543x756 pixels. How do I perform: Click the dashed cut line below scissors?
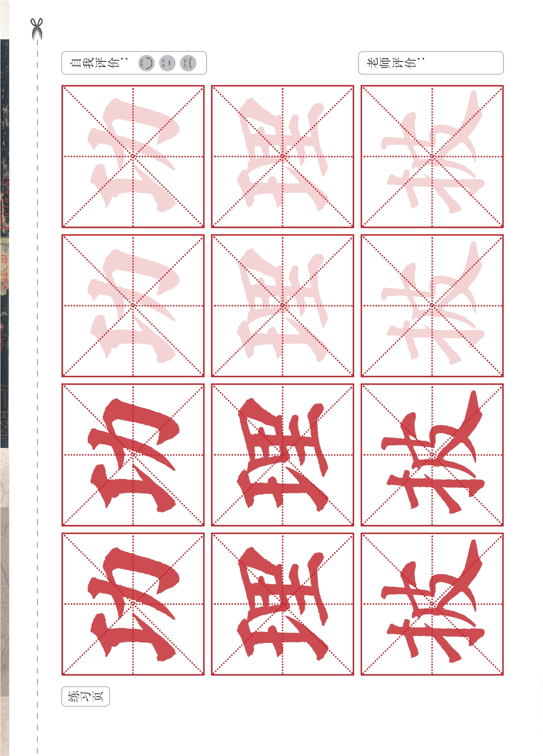tap(37, 397)
